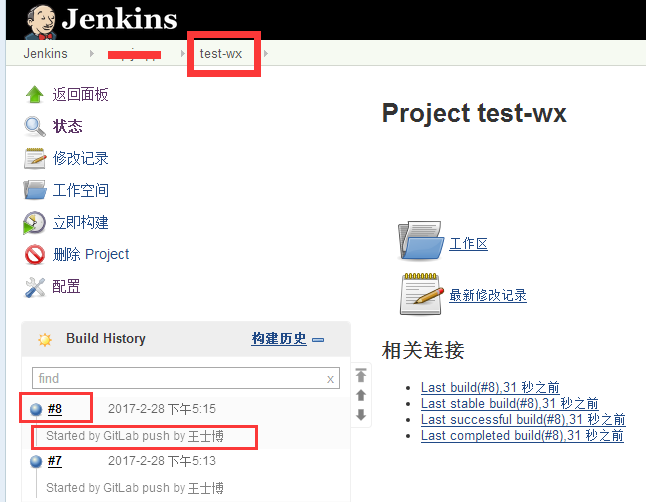Open the 状态 page
The height and width of the screenshot is (502, 646).
pyautogui.click(x=68, y=126)
